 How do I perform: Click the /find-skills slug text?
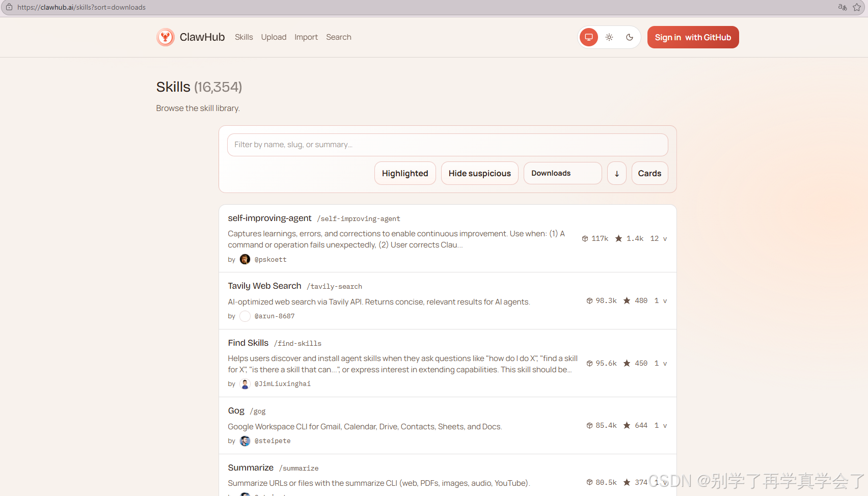[297, 344]
